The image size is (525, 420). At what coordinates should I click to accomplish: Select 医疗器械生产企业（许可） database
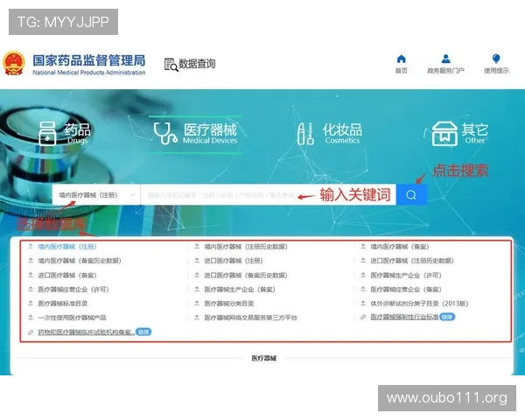(x=406, y=276)
